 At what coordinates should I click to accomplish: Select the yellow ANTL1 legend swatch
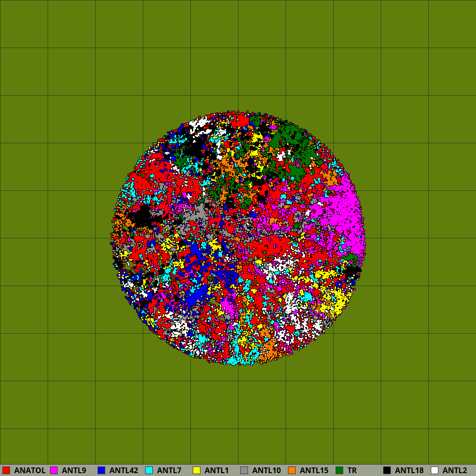197,470
